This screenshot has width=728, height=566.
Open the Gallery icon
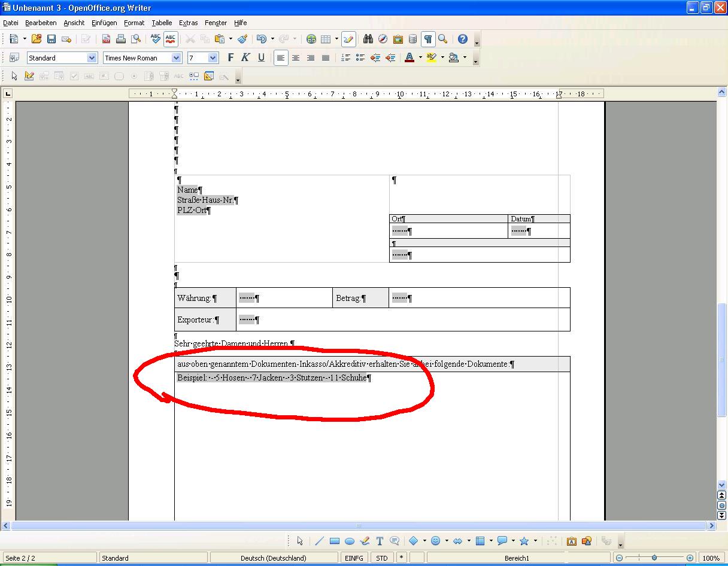pyautogui.click(x=398, y=39)
